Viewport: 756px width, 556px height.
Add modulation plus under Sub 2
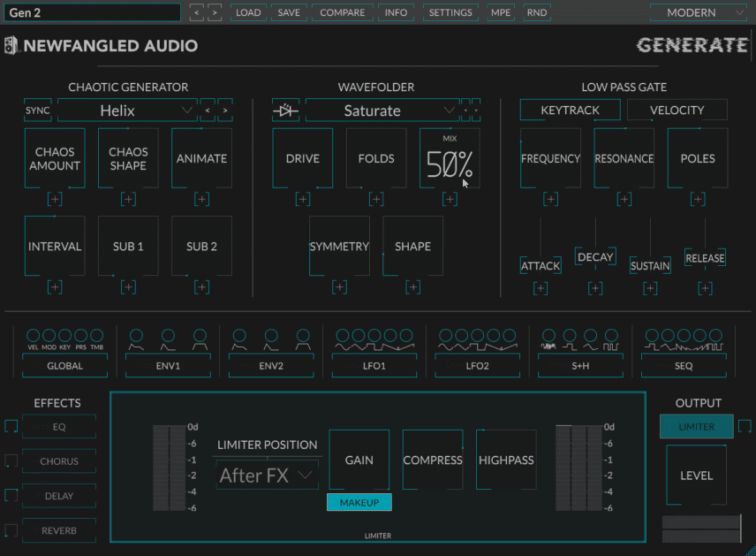tap(201, 287)
